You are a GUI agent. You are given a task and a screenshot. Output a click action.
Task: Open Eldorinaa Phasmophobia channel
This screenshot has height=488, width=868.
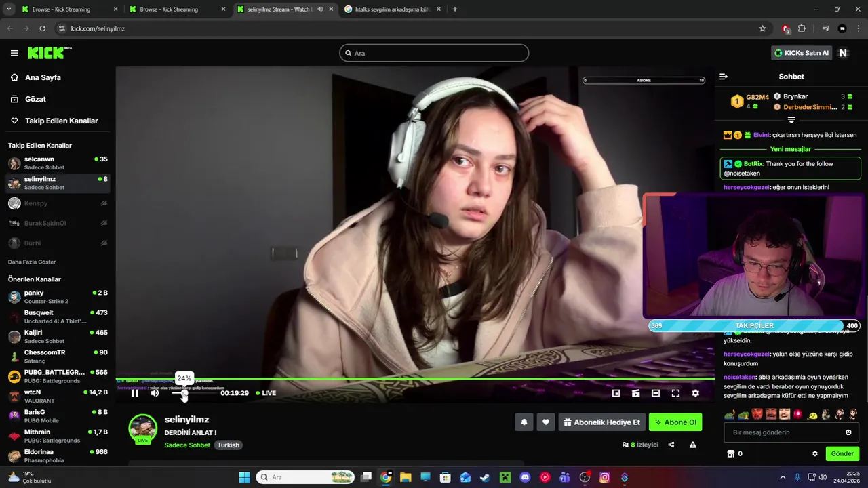58,456
